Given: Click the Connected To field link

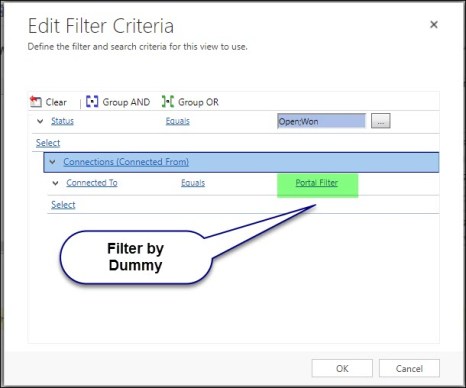Looking at the screenshot, I should (92, 183).
